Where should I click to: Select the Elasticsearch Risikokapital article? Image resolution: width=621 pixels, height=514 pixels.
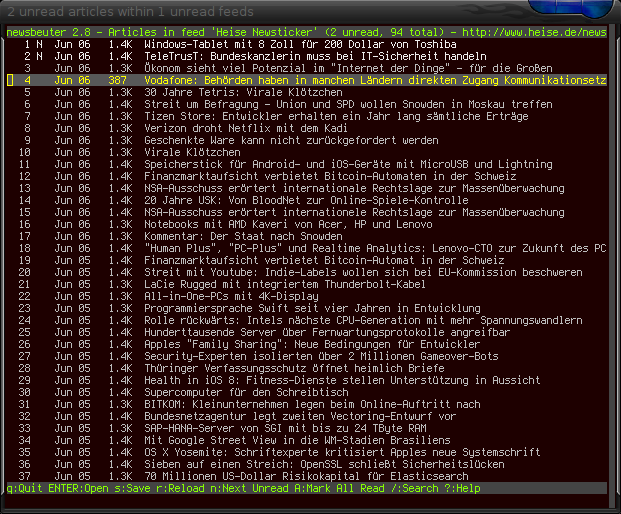tap(307, 476)
